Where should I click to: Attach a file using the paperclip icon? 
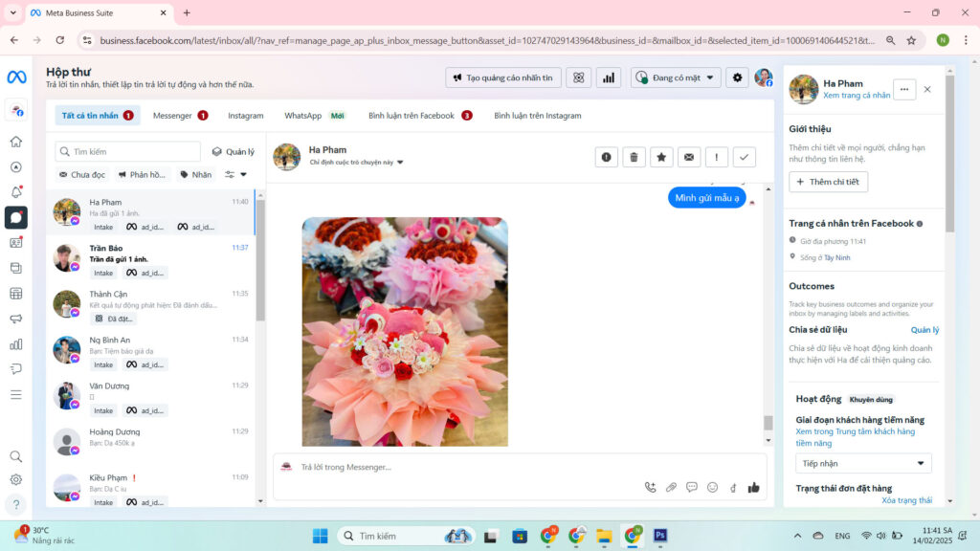(671, 487)
